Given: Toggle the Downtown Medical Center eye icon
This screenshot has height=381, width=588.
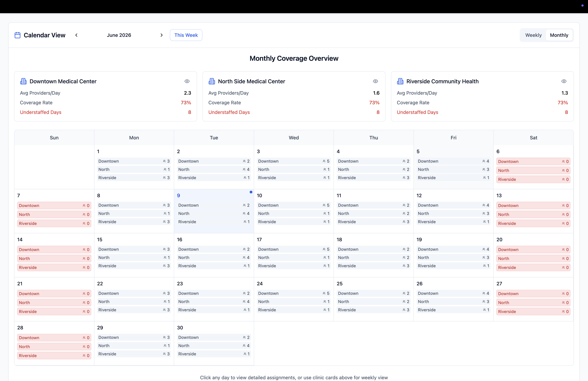Looking at the screenshot, I should click(x=187, y=81).
